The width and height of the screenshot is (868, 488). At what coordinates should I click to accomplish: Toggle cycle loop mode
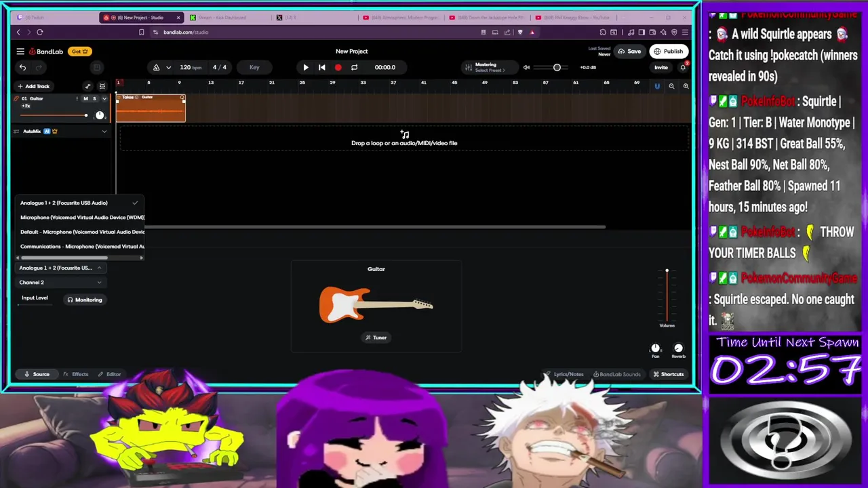[354, 67]
